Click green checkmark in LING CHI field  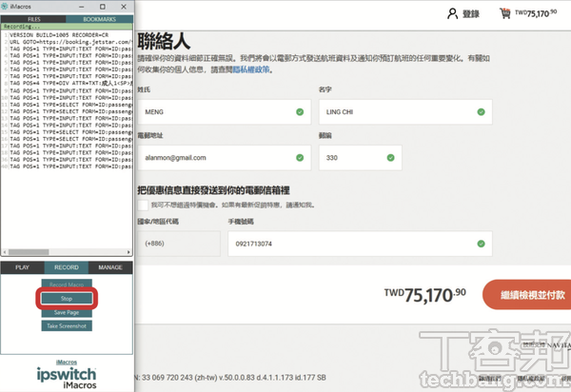pos(481,112)
